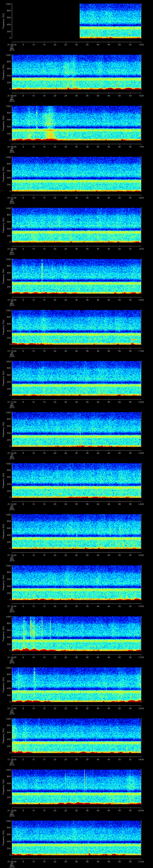Screen dimensions: 153x868
Task: Open the spectrogram panel starting at 21:06:00
Action: (77, 123)
